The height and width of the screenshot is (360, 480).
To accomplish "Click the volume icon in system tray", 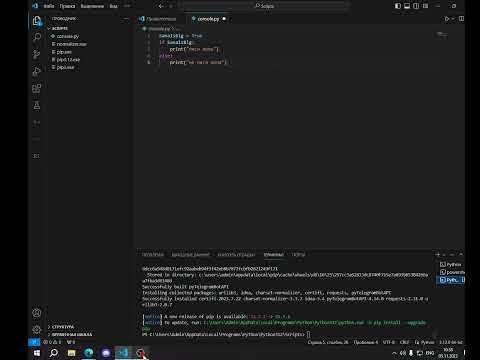I will pyautogui.click(x=403, y=353).
